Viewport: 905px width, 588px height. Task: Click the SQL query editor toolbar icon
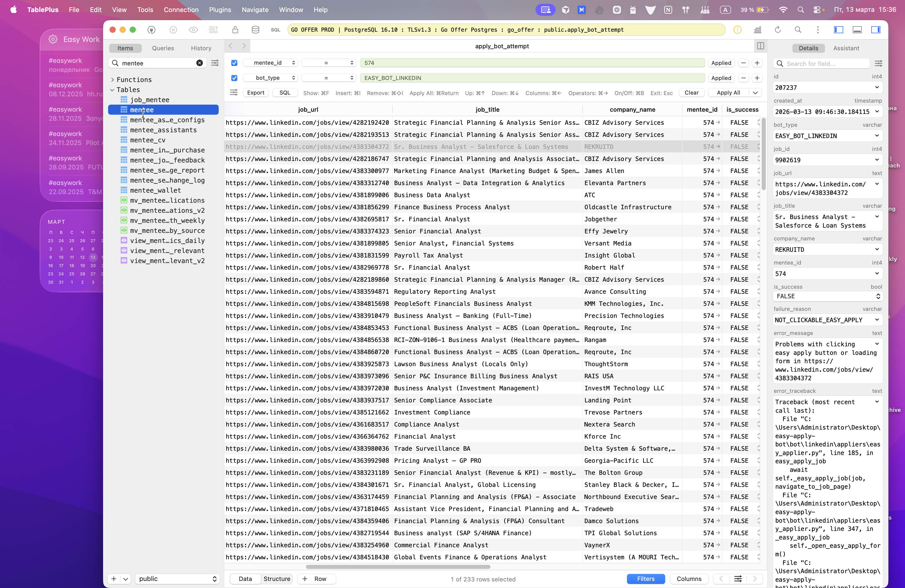275,30
